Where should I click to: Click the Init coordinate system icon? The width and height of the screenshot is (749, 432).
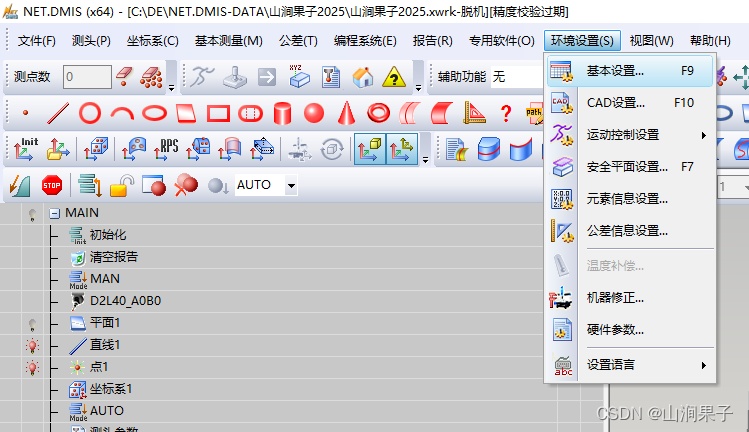point(26,149)
